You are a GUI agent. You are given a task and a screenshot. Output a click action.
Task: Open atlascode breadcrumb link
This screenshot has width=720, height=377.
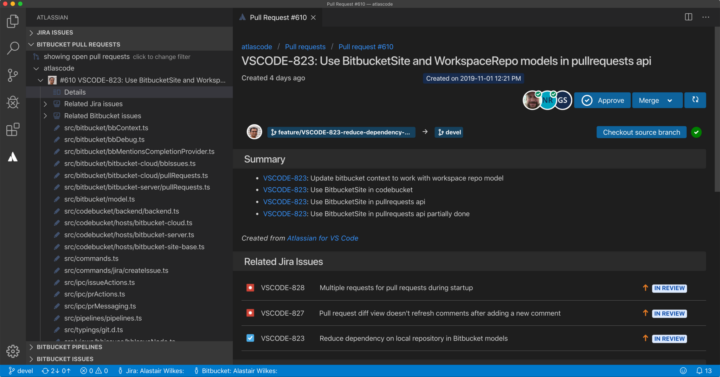coord(257,47)
